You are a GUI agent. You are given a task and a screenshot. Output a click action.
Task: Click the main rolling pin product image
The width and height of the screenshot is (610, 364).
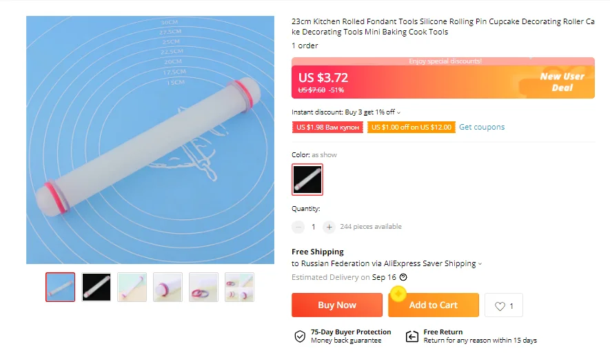pos(150,140)
